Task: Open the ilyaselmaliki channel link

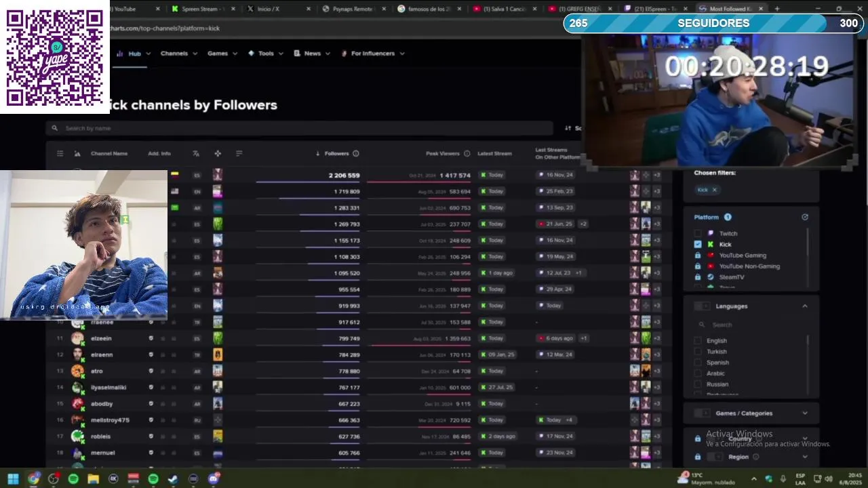Action: [x=108, y=388]
